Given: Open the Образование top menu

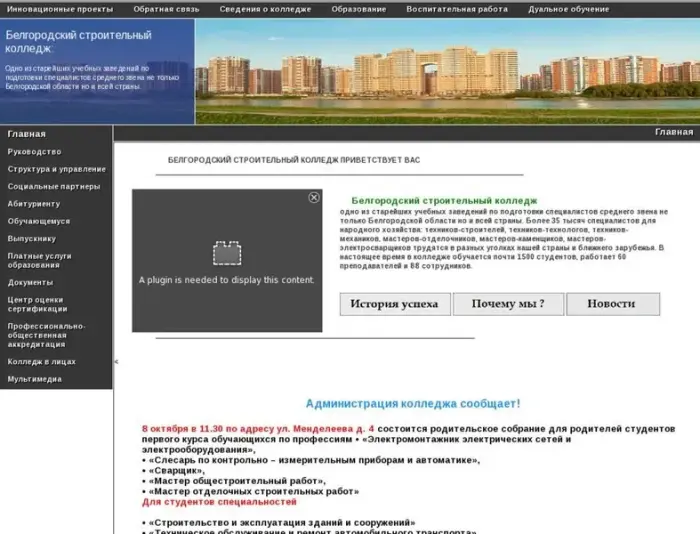Looking at the screenshot, I should coord(359,9).
